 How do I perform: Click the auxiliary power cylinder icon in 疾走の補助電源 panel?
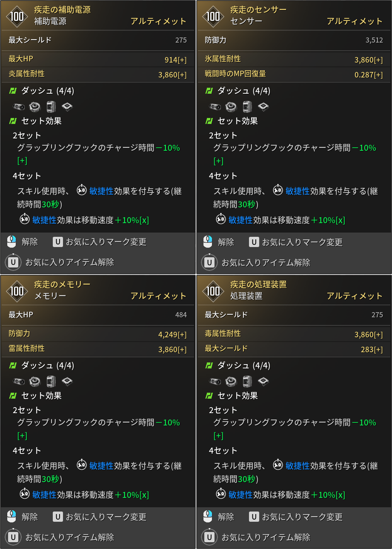[x=19, y=106]
